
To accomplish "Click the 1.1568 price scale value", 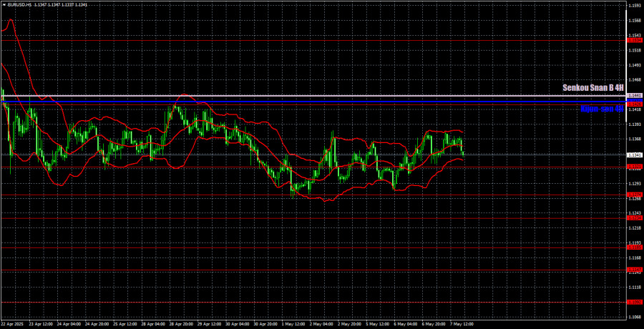I will (x=635, y=21).
